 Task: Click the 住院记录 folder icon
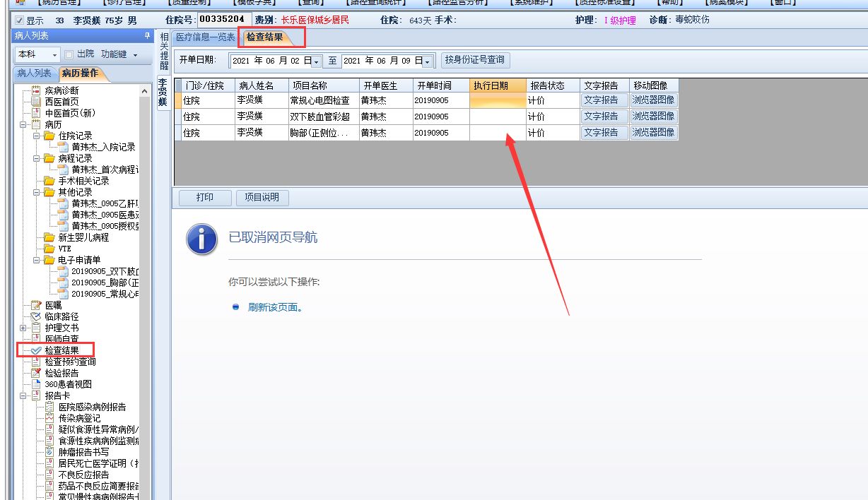coord(49,136)
